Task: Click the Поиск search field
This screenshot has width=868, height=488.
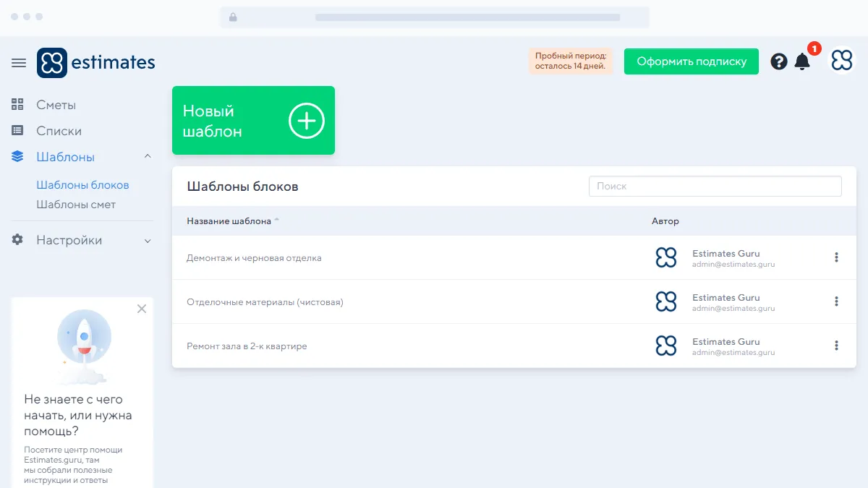Action: [715, 186]
